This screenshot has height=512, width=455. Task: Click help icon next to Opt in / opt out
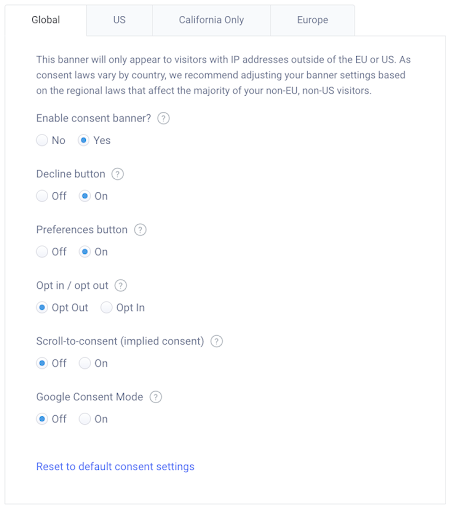[121, 286]
